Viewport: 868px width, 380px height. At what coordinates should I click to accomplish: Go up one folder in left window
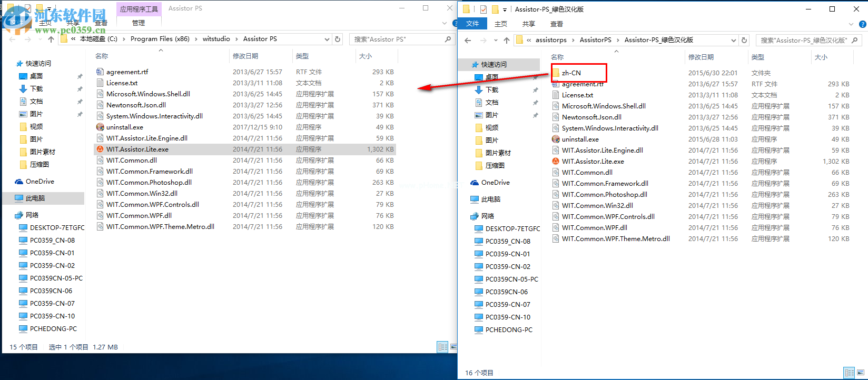[x=51, y=39]
